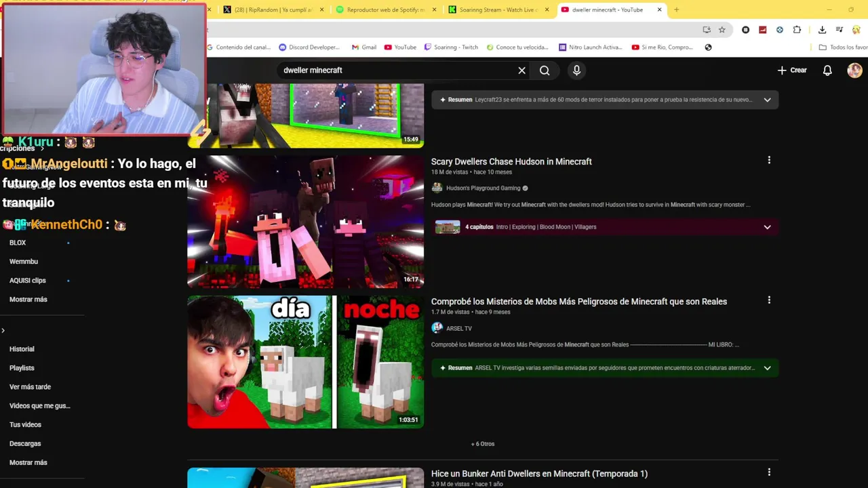Image resolution: width=868 pixels, height=488 pixels.
Task: Open a new browser tab
Action: point(676,9)
